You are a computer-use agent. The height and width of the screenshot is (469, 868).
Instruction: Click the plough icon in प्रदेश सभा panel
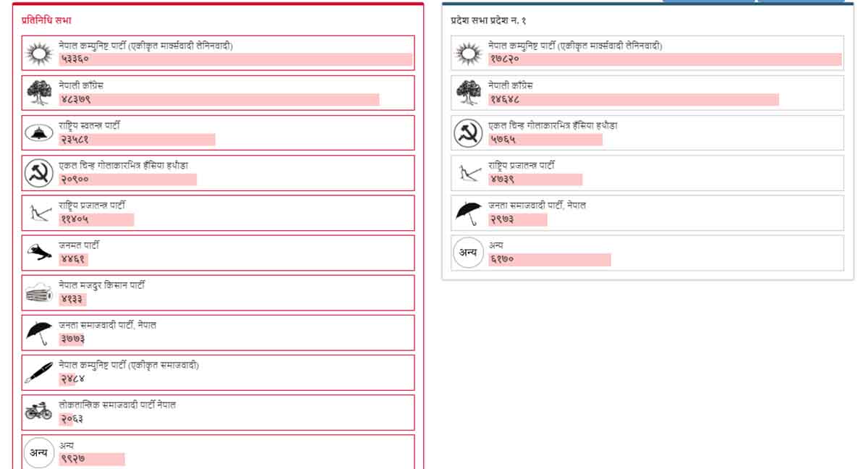click(x=468, y=173)
